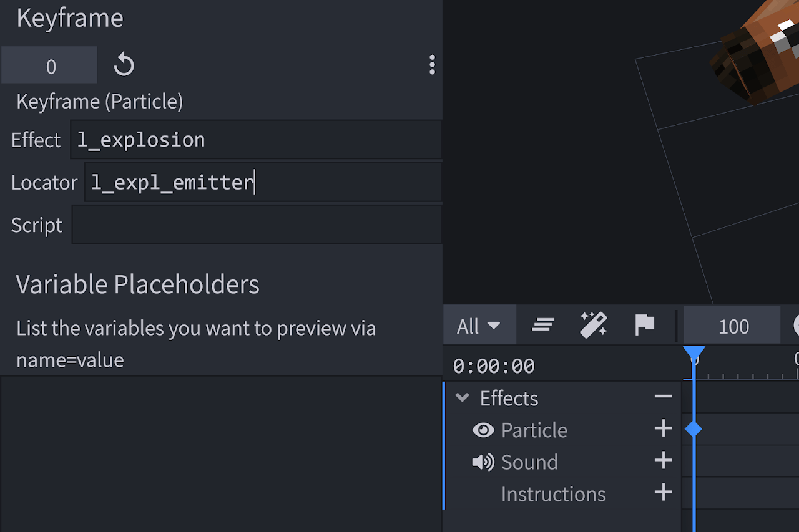Open the three-dot keyframe menu
The width and height of the screenshot is (799, 532).
pos(432,64)
